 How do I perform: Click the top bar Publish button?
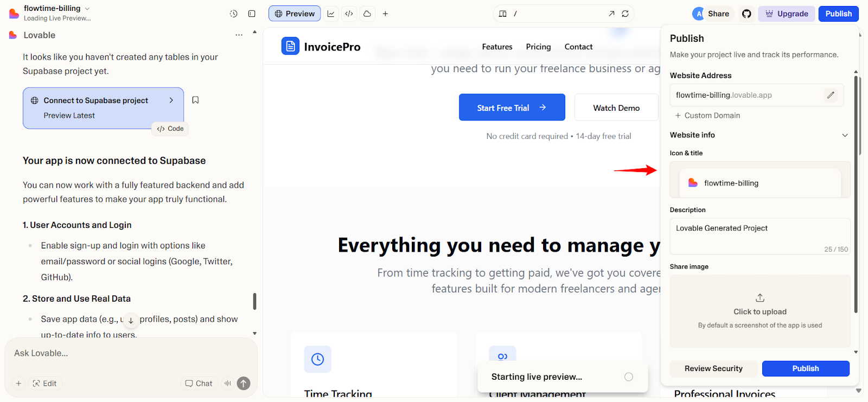(x=839, y=14)
